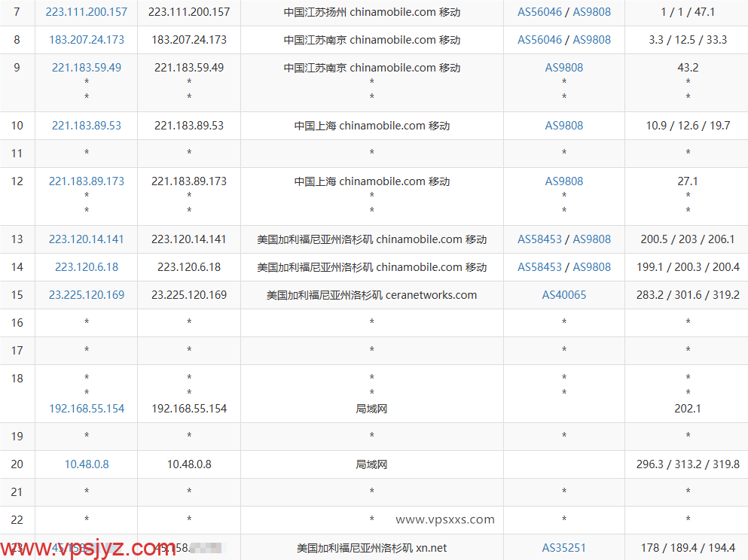Click 局域网 label in hop 20 row
The width and height of the screenshot is (748, 560).
371,464
